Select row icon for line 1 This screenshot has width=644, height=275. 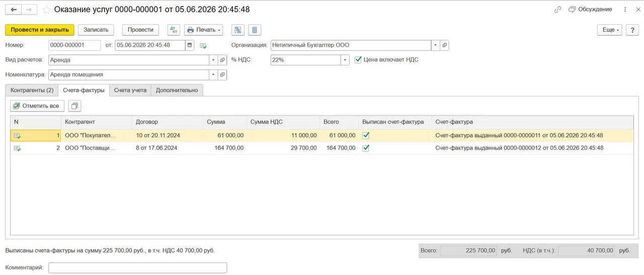coord(18,136)
